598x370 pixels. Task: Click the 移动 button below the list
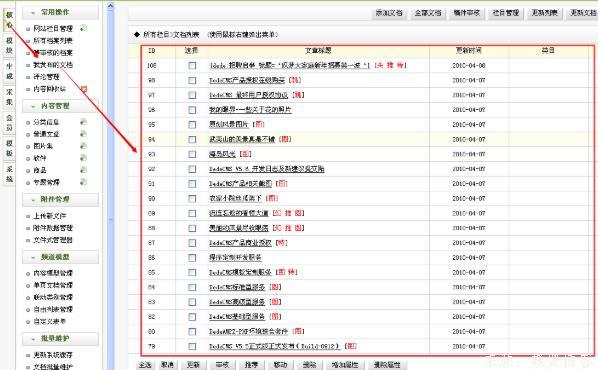tap(280, 365)
